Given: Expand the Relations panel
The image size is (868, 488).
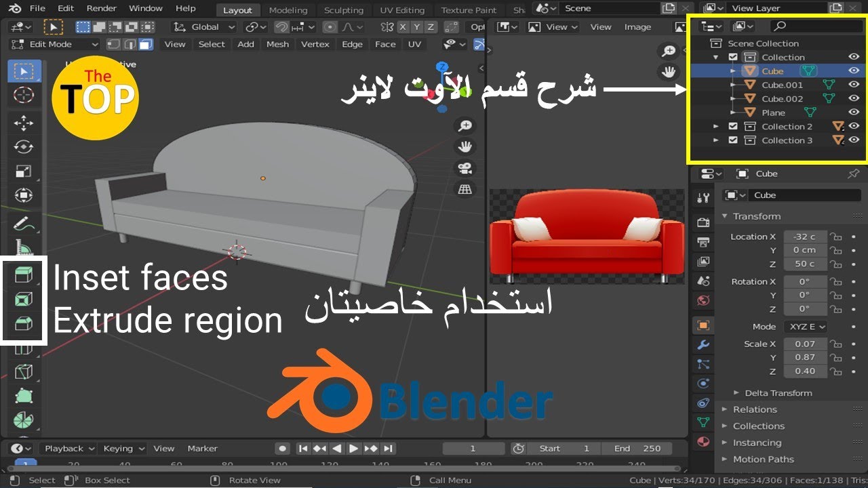Looking at the screenshot, I should pos(724,409).
